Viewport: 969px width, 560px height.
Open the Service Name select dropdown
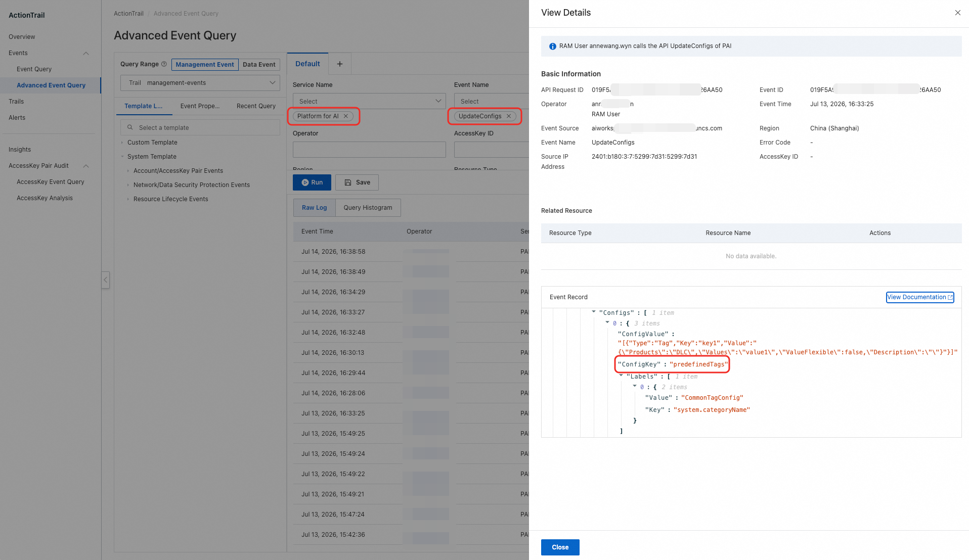tap(369, 101)
